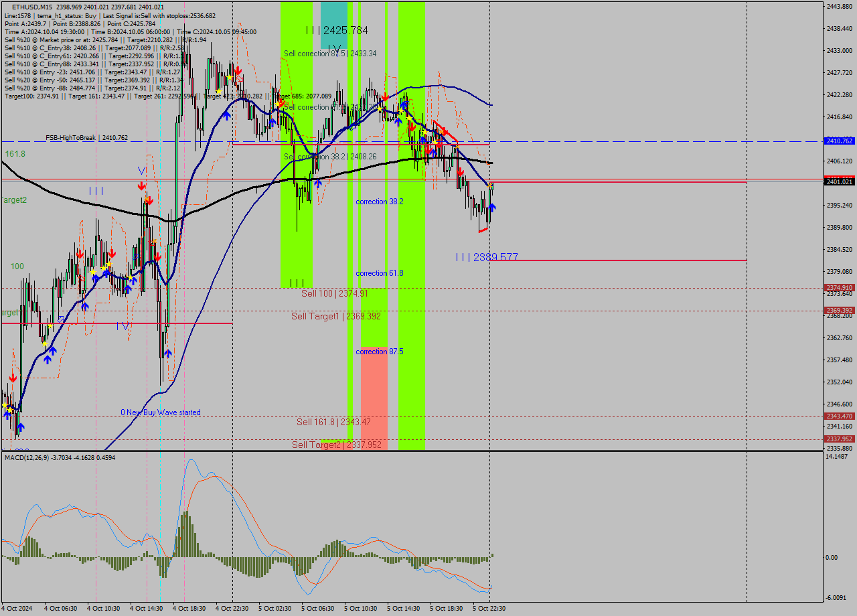This screenshot has width=857, height=616.
Task: Select the 'Sell Target2 | 2337.952' label
Action: pos(337,445)
